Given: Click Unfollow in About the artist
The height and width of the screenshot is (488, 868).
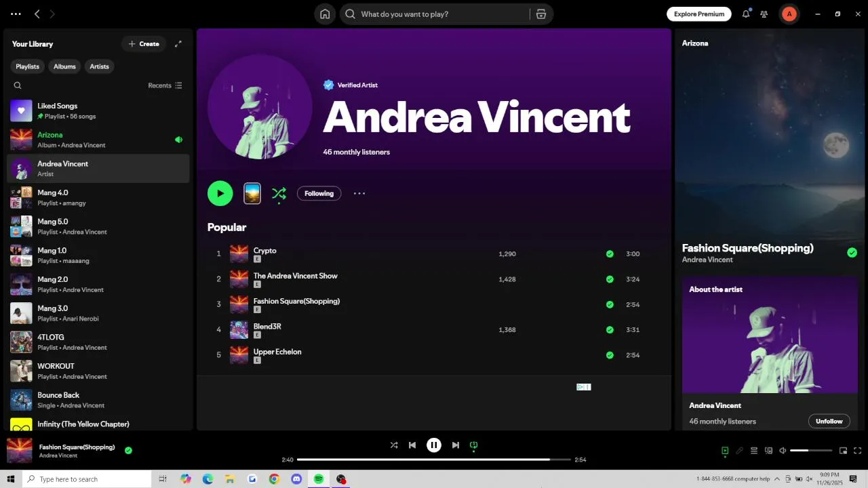Looking at the screenshot, I should point(829,421).
